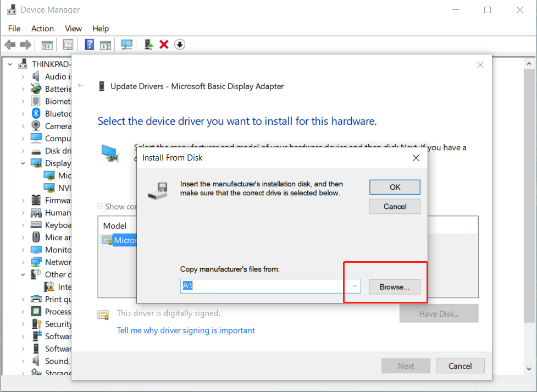Collapse the Display adapters tree branch

[x=23, y=163]
